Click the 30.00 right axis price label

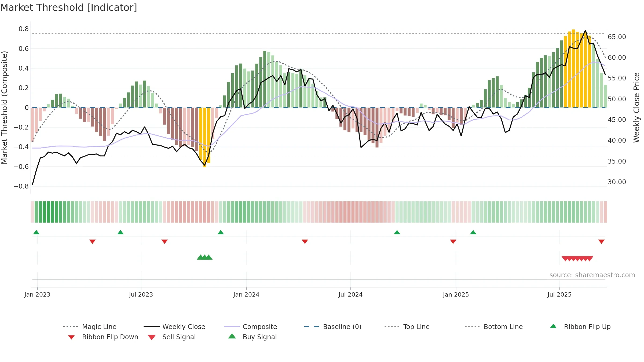tap(617, 182)
